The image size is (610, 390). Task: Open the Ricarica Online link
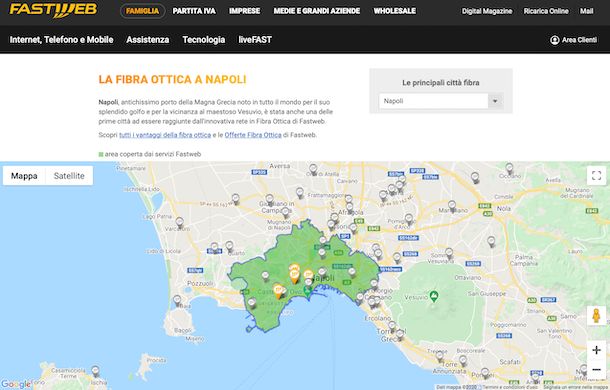pos(546,11)
